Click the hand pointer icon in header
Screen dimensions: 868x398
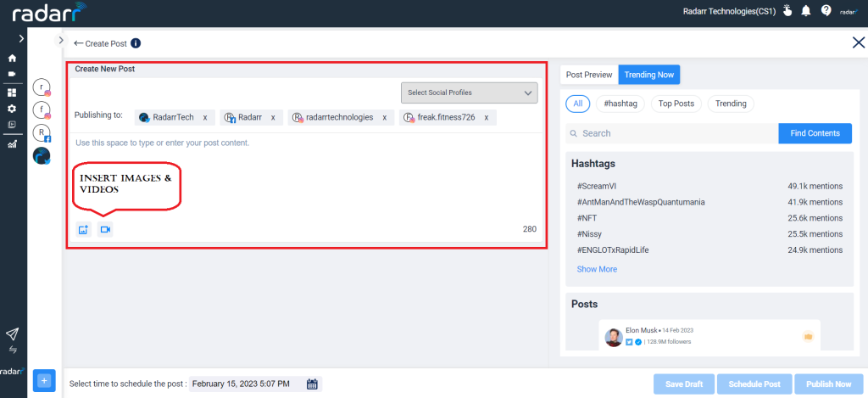787,11
